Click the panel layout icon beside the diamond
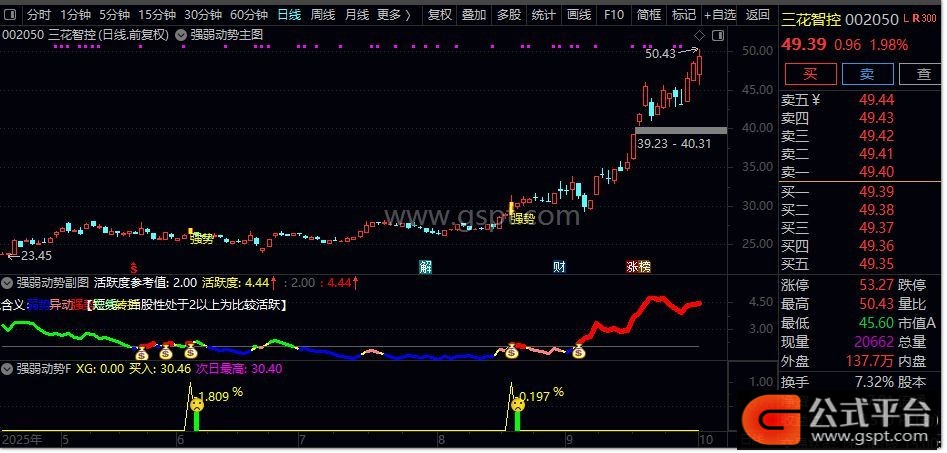 [x=717, y=35]
